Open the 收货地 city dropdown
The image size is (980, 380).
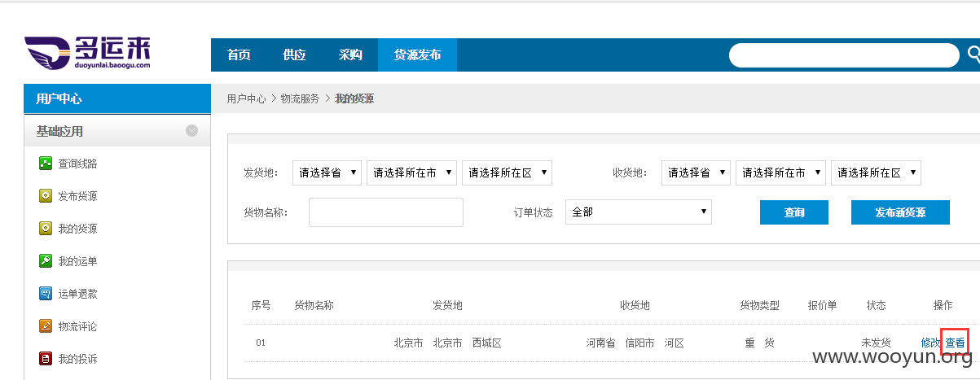(781, 173)
